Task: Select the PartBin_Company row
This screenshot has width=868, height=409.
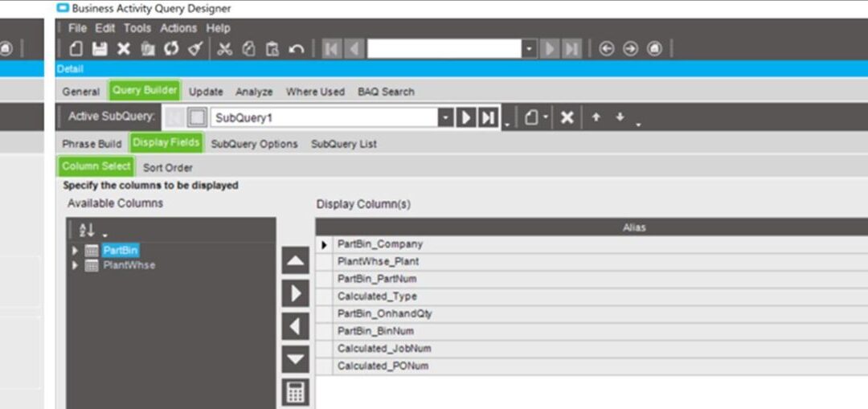Action: click(x=592, y=244)
